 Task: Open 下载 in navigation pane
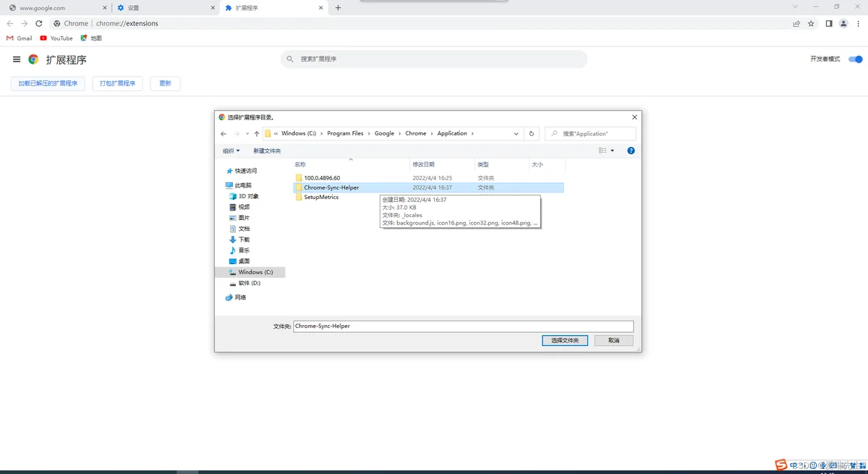[x=239, y=240]
